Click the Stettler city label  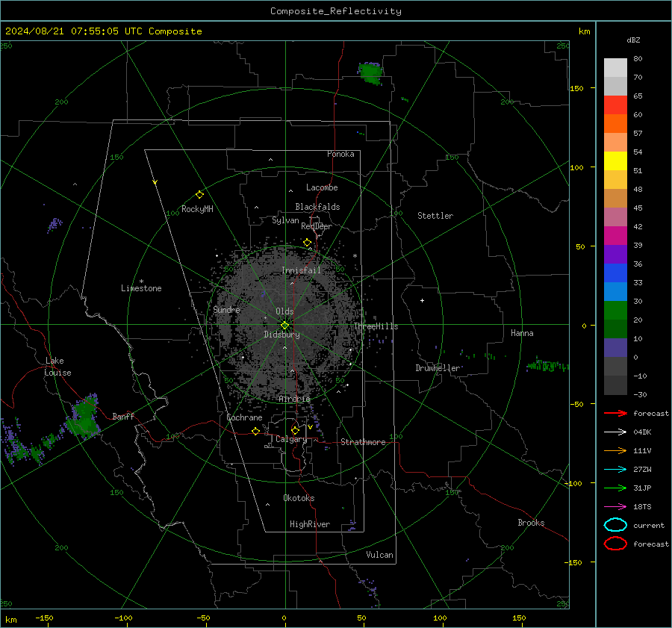[x=435, y=216]
